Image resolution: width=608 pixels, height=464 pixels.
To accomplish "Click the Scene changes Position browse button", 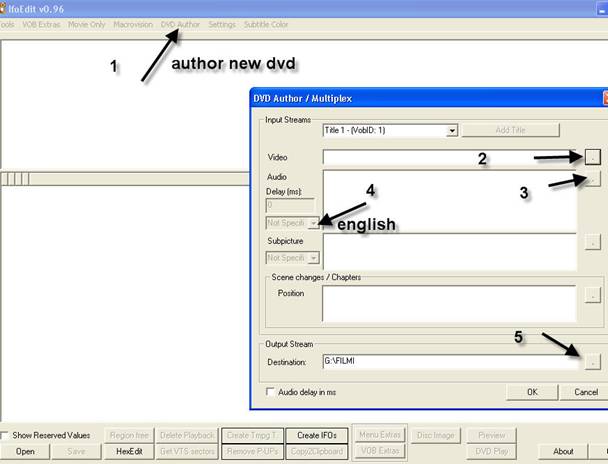I will pos(593,295).
